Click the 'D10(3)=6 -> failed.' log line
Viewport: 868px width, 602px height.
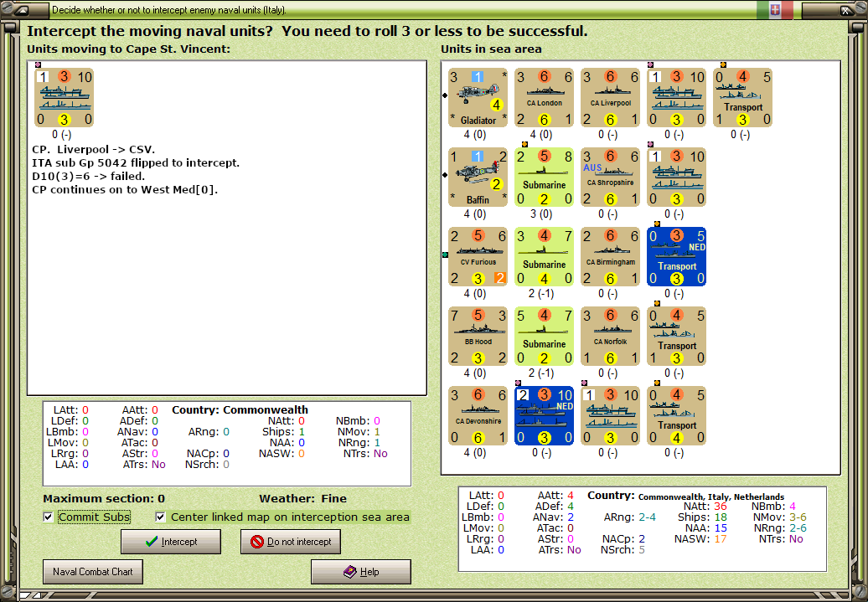click(89, 177)
